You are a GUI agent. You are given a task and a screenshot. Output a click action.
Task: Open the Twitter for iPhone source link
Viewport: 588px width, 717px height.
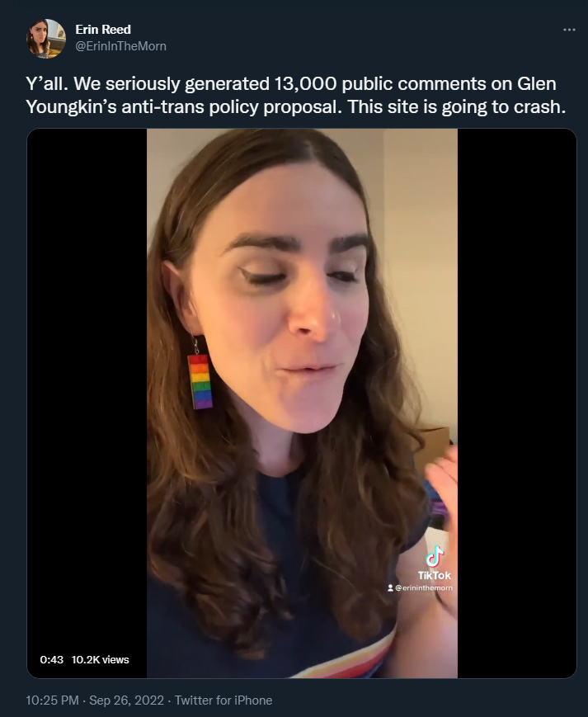[x=223, y=700]
